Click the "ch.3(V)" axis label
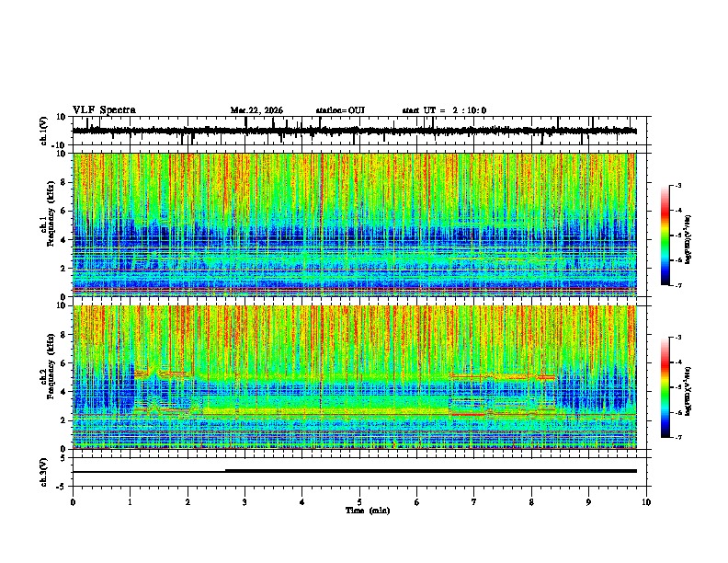Screen dimensions: 728x563 pos(44,472)
